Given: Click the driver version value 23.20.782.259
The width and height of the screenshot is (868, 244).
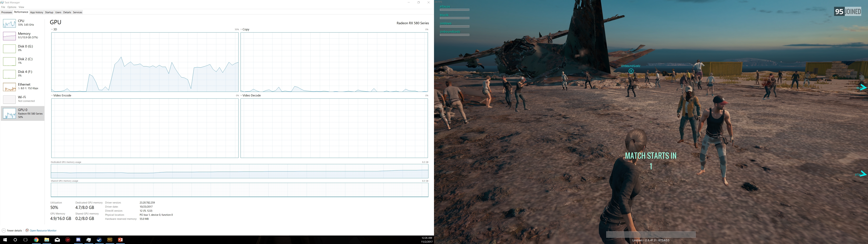Looking at the screenshot, I should pyautogui.click(x=147, y=202).
